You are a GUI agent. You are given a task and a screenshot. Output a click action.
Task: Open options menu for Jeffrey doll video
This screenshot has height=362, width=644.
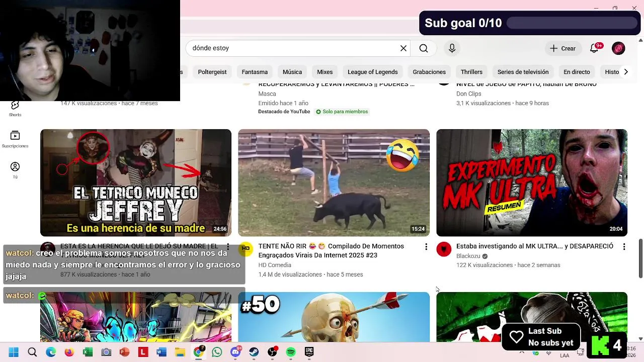click(228, 247)
